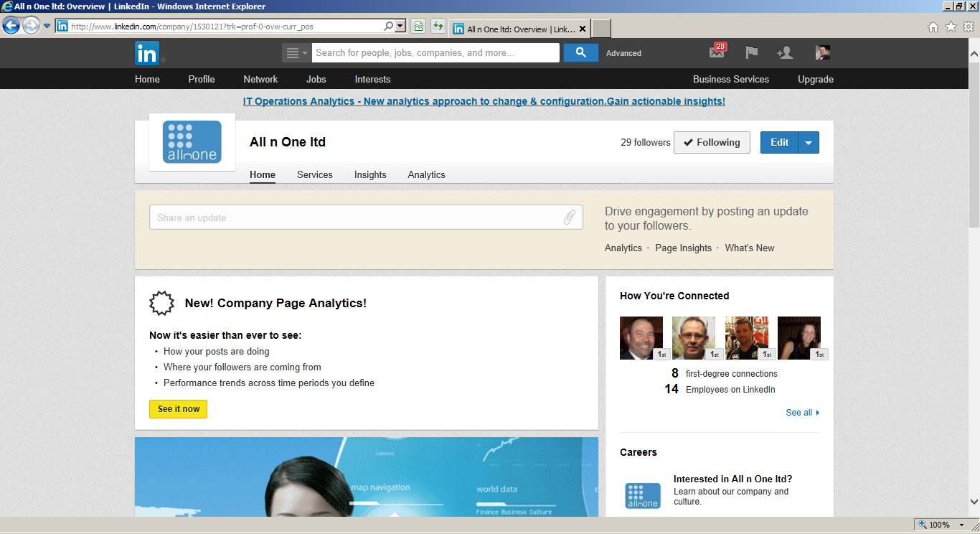Open the Business Services menu
This screenshot has height=534, width=980.
pyautogui.click(x=731, y=79)
